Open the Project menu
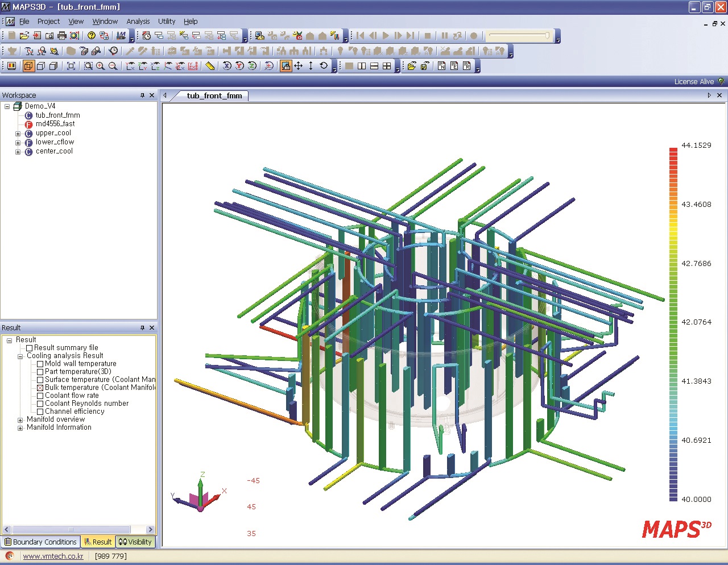Screen dimensions: 728x565 tap(48, 21)
